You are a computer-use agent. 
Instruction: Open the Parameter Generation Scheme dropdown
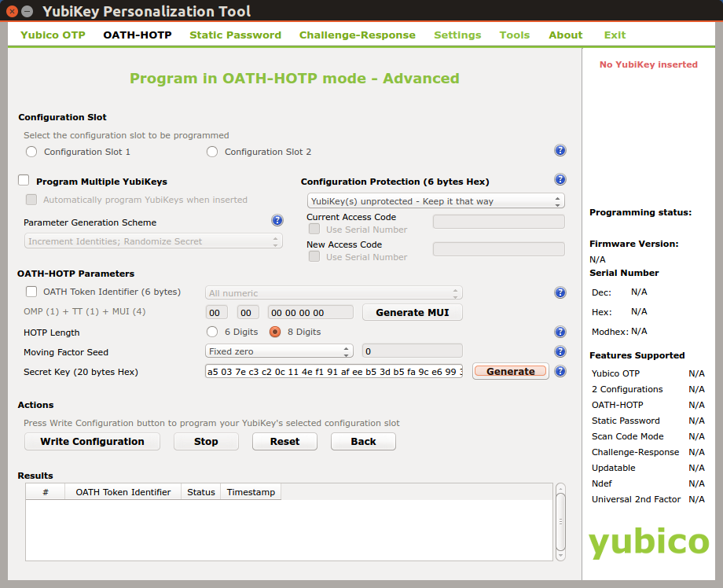coord(153,241)
